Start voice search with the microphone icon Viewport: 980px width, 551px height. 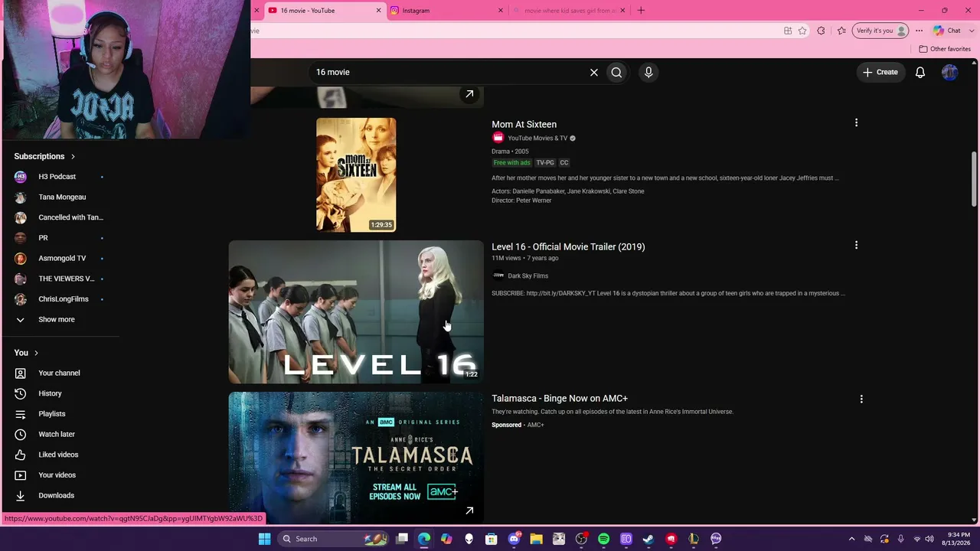point(648,72)
